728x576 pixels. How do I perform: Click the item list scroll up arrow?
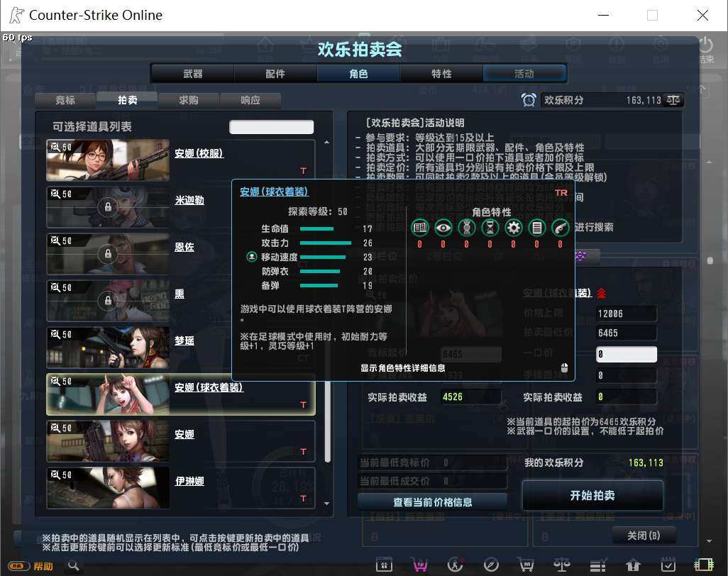[327, 142]
